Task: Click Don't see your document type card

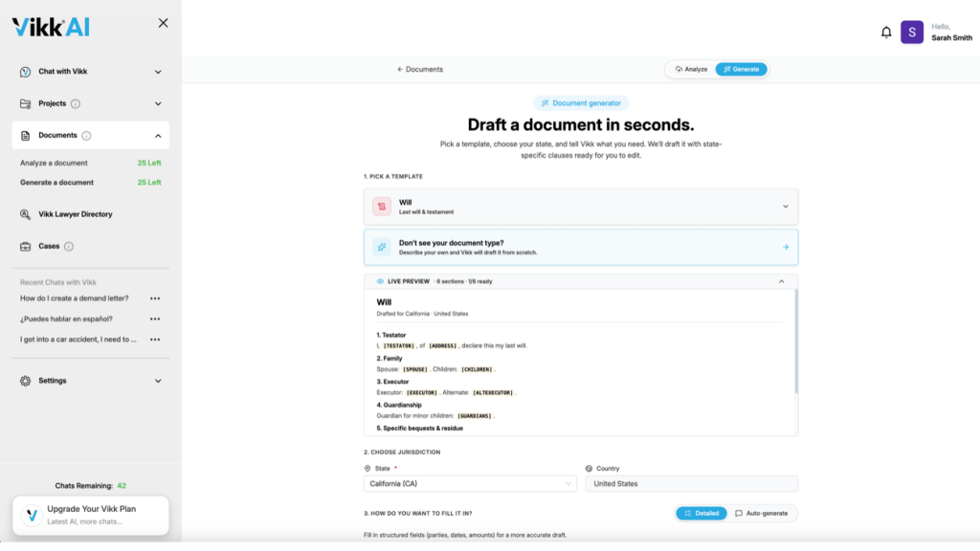Action: 581,248
